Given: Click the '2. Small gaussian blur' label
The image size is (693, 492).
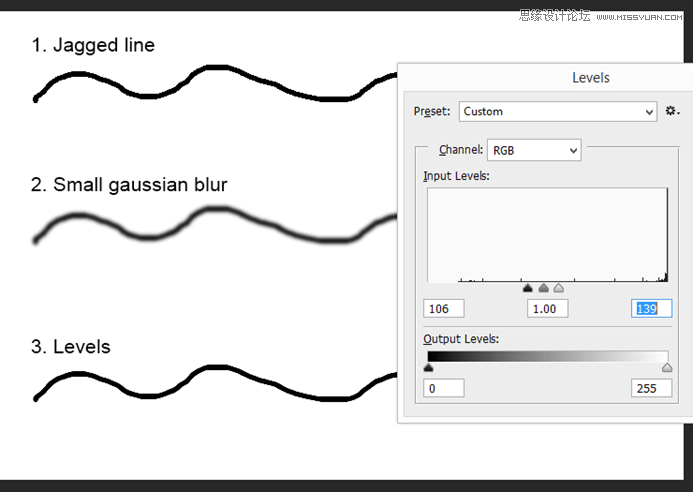Looking at the screenshot, I should [129, 184].
